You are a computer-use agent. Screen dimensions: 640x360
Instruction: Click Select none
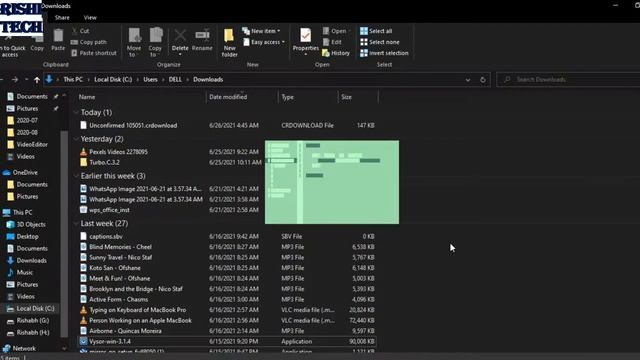click(x=380, y=42)
